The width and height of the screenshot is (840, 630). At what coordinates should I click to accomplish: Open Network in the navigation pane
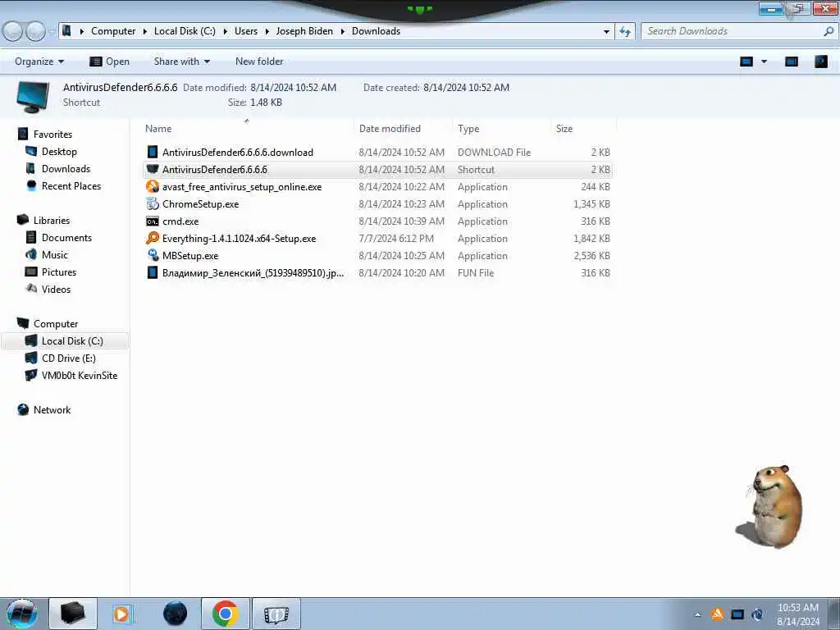coord(52,410)
